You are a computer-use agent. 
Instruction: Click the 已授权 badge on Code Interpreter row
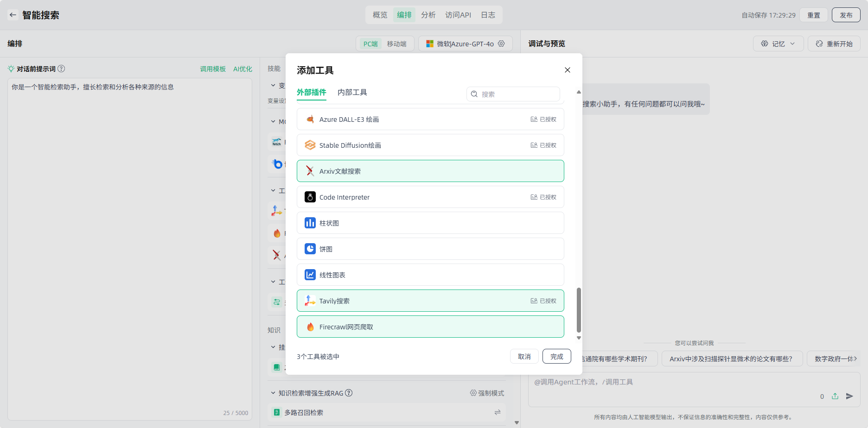[x=543, y=197]
